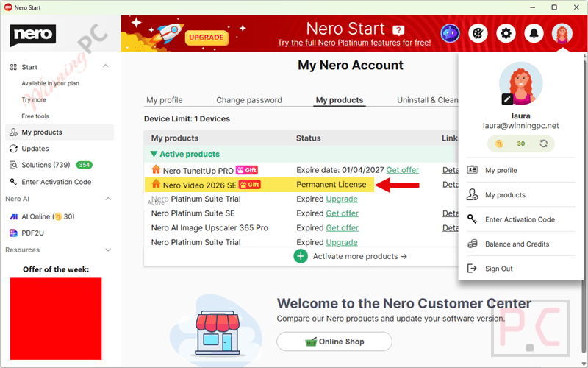Click the My products person icon in the account menu

tap(472, 194)
